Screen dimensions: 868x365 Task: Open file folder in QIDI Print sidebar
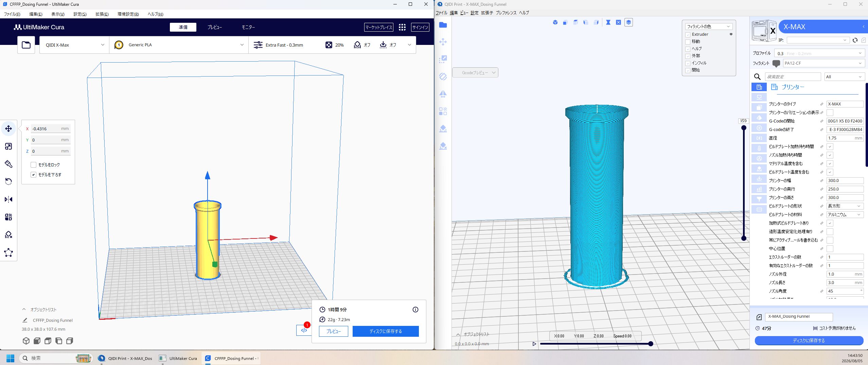[x=443, y=25]
